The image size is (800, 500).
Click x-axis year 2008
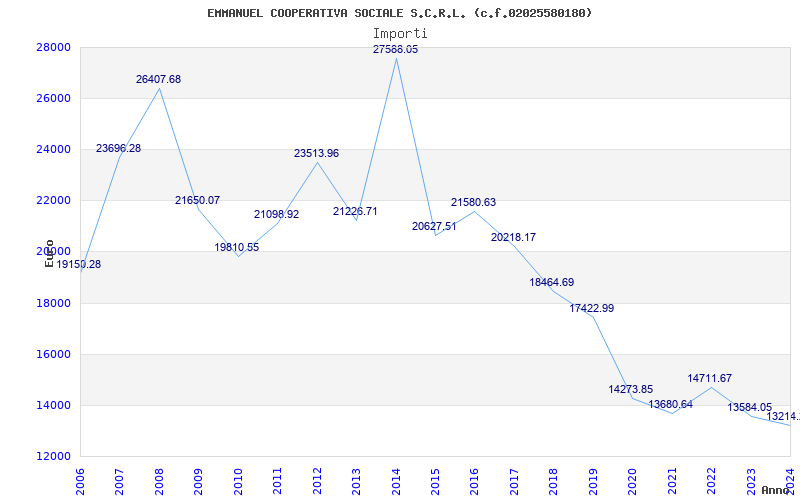pos(159,481)
